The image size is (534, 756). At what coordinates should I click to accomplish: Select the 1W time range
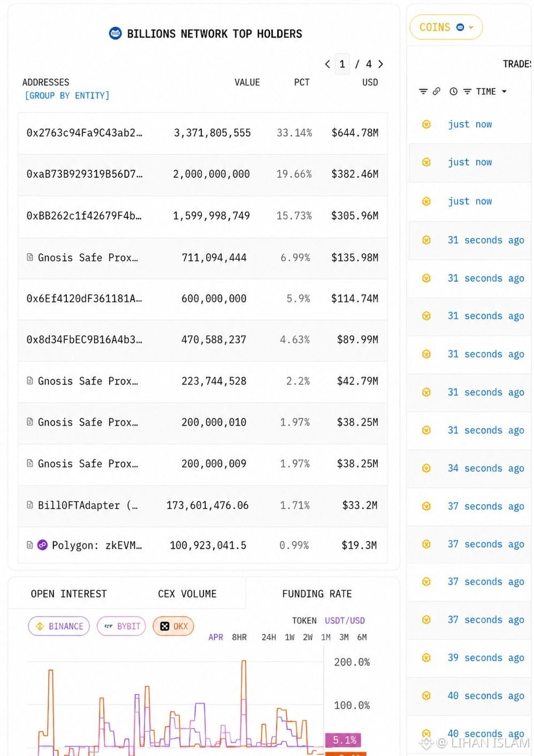click(289, 637)
